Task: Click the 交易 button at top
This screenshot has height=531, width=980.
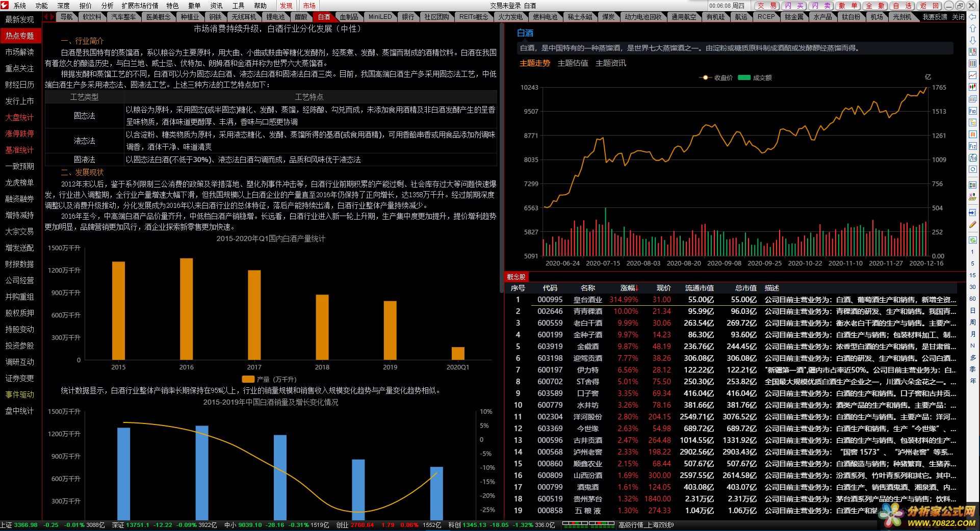Action: [766, 6]
